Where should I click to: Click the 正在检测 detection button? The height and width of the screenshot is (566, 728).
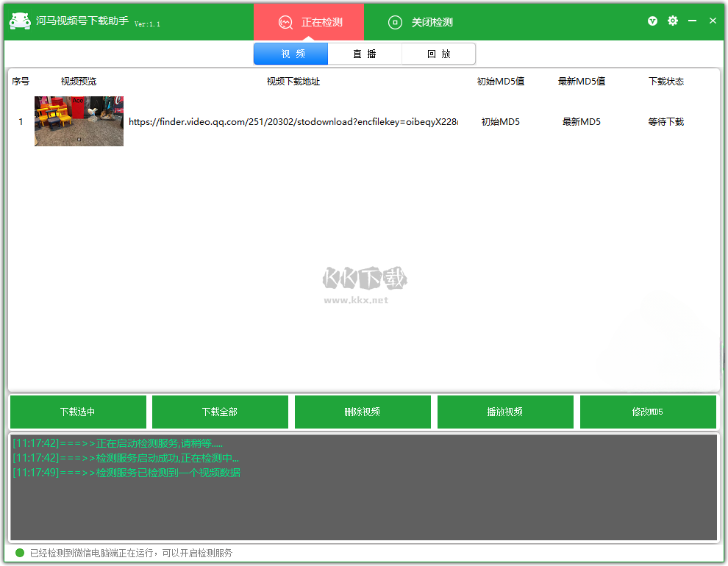click(x=309, y=22)
